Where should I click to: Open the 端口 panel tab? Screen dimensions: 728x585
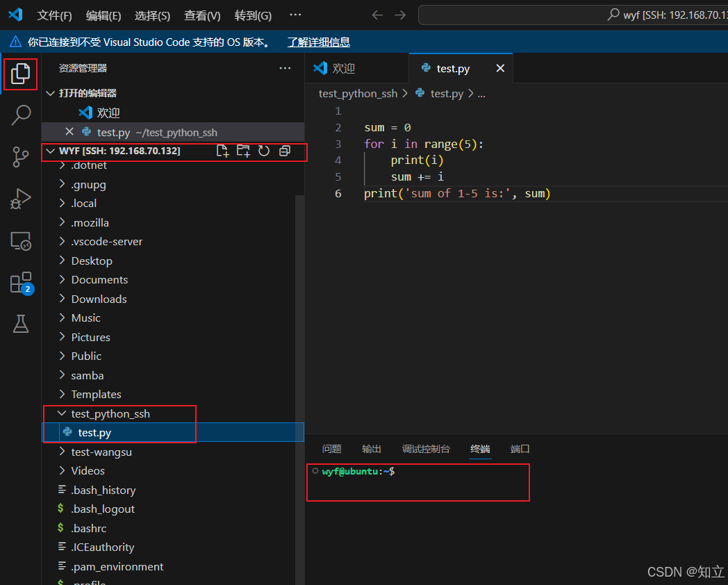click(520, 449)
